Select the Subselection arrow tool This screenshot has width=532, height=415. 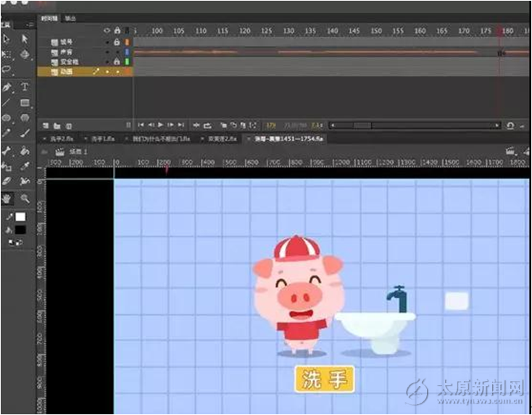coord(25,38)
